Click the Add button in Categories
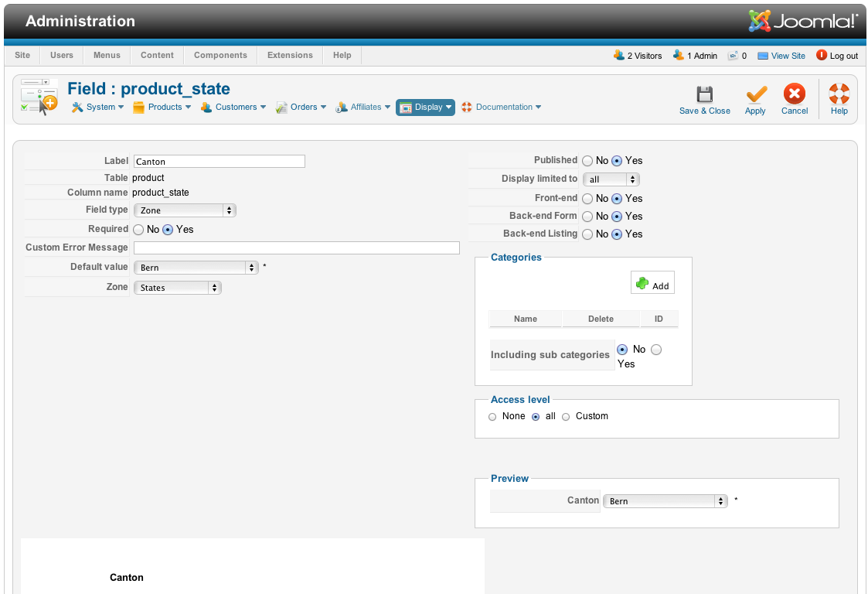 [652, 282]
